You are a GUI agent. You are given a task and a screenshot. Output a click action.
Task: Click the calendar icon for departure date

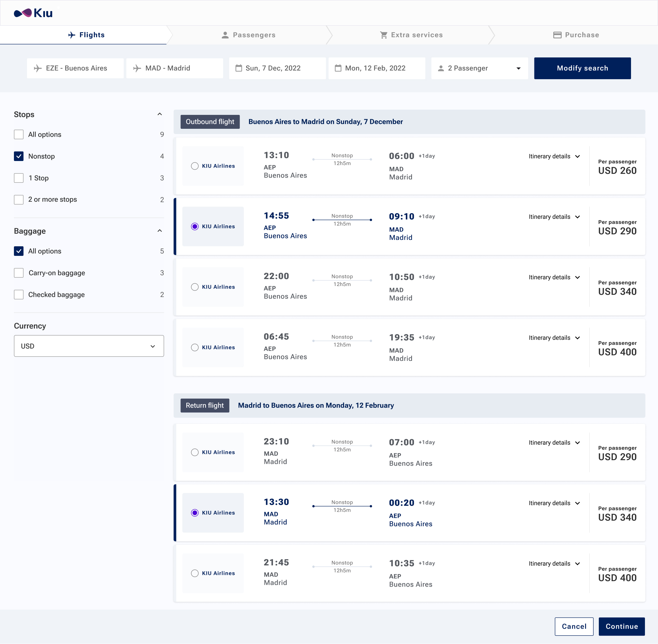pyautogui.click(x=238, y=68)
